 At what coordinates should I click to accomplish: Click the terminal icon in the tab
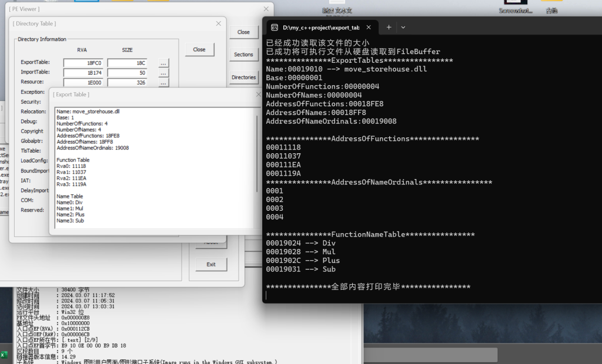[x=273, y=28]
